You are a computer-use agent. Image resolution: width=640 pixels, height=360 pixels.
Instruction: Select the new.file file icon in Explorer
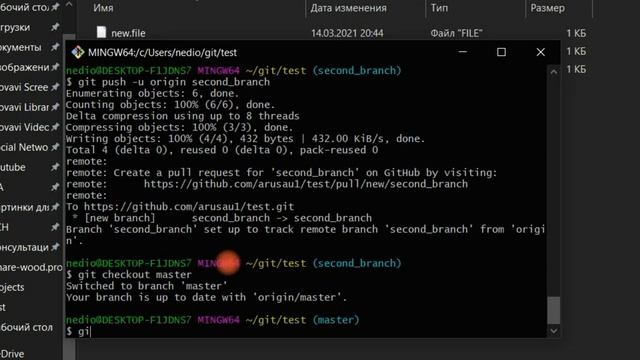click(x=101, y=32)
